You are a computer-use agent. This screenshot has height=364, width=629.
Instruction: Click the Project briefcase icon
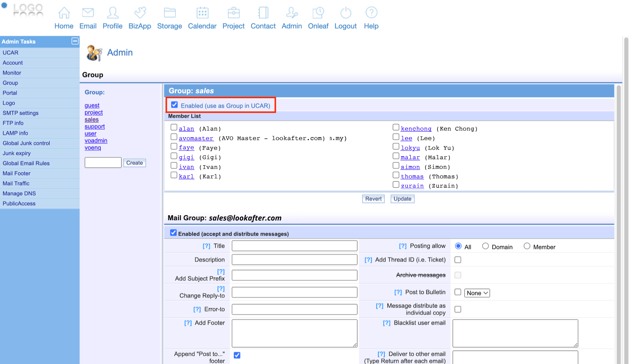click(233, 13)
